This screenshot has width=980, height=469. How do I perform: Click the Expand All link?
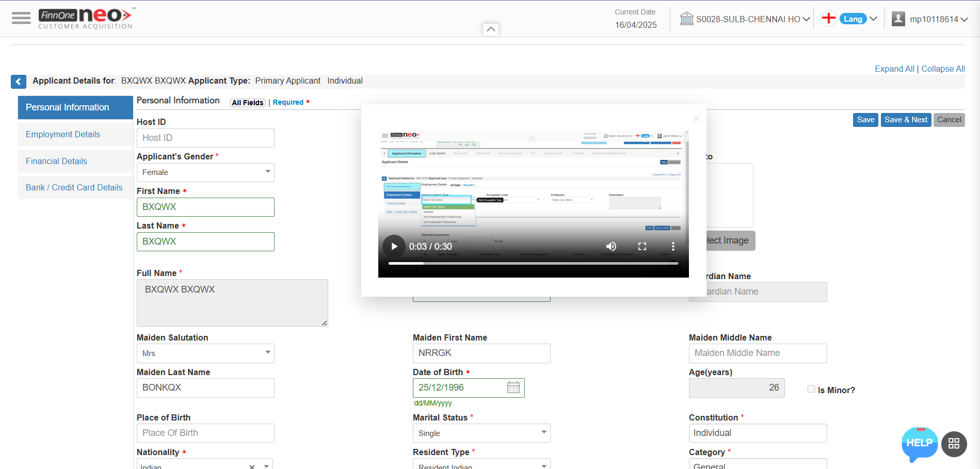894,69
